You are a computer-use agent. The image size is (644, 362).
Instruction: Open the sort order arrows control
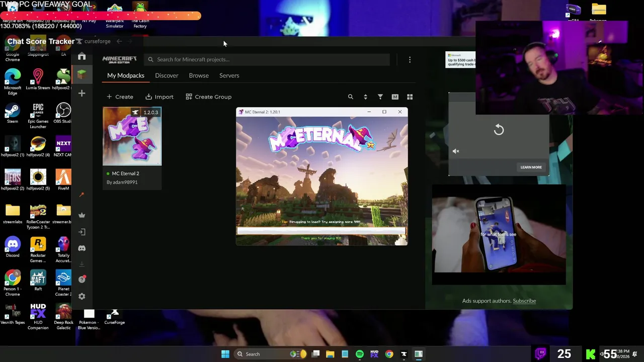(365, 97)
